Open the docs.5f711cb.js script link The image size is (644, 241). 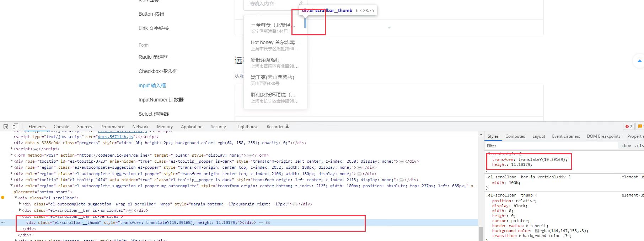tap(116, 137)
